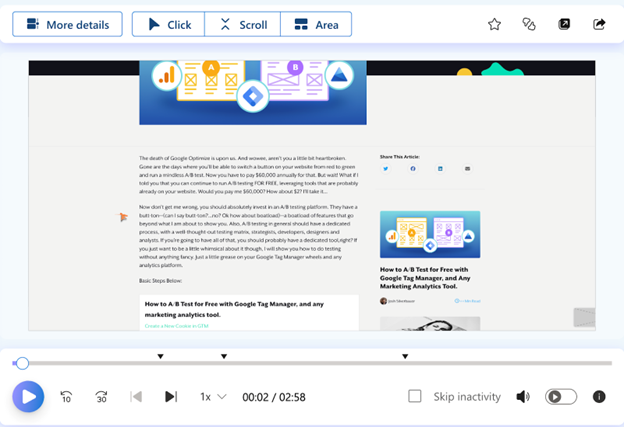This screenshot has width=624, height=427.
Task: Rewind the recording 10 seconds
Action: 66,397
